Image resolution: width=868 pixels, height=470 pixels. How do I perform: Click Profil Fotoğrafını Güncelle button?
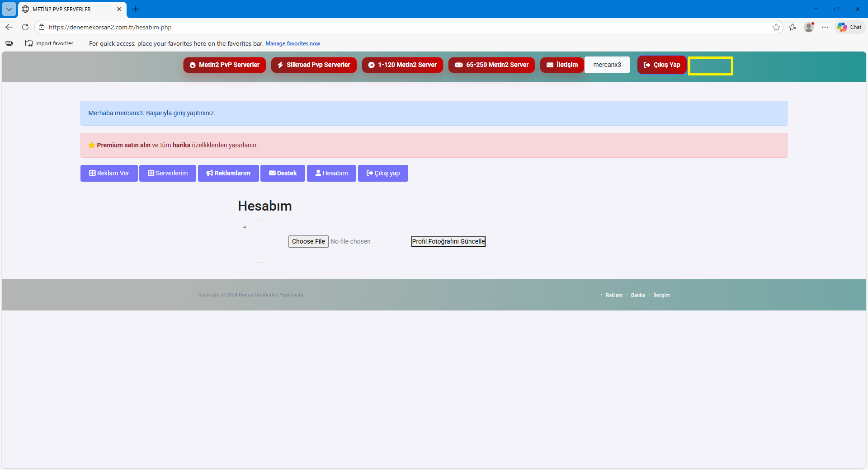click(448, 241)
